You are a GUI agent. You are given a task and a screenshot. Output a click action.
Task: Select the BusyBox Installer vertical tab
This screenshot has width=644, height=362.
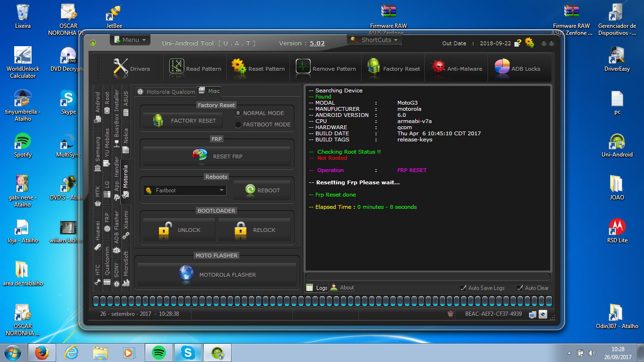116,120
